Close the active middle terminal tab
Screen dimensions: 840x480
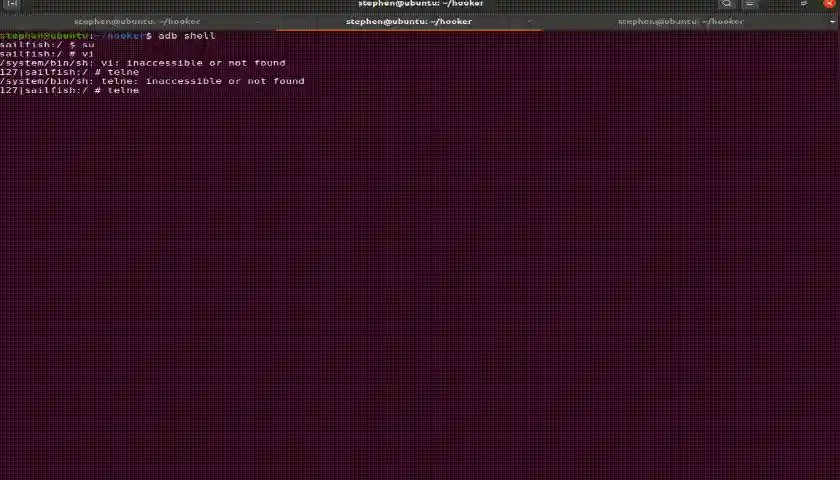[x=529, y=22]
